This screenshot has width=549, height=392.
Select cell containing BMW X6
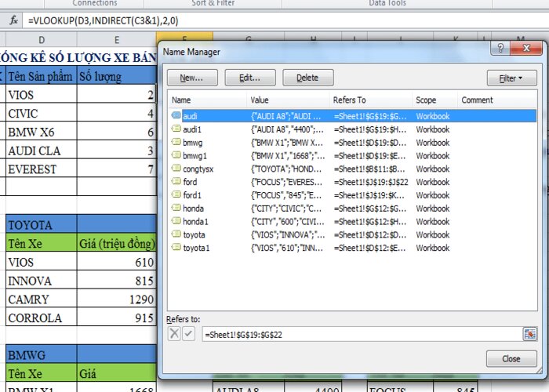pos(42,132)
